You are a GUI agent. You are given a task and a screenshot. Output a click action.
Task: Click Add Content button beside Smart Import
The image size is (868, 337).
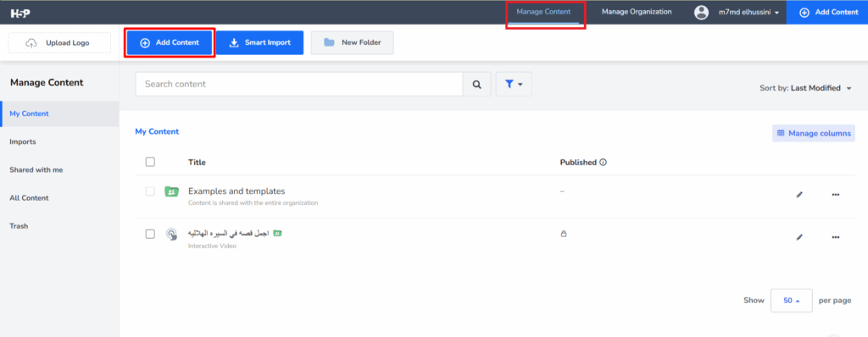point(170,42)
